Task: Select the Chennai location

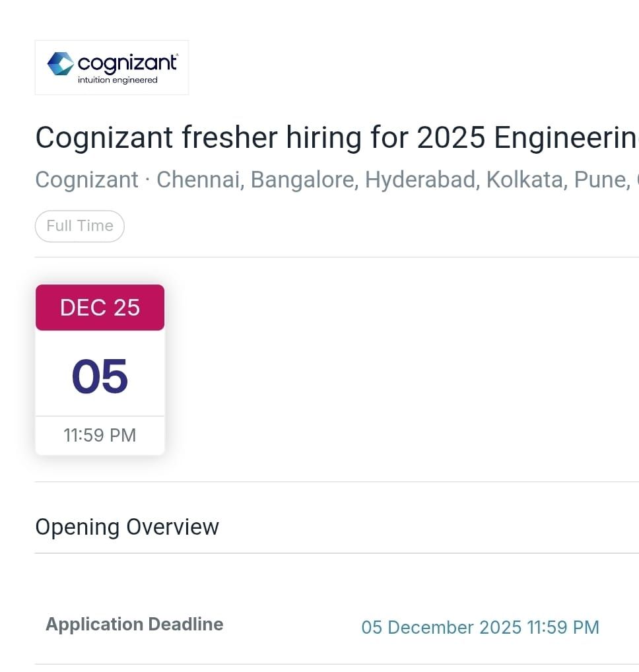Action: (199, 180)
